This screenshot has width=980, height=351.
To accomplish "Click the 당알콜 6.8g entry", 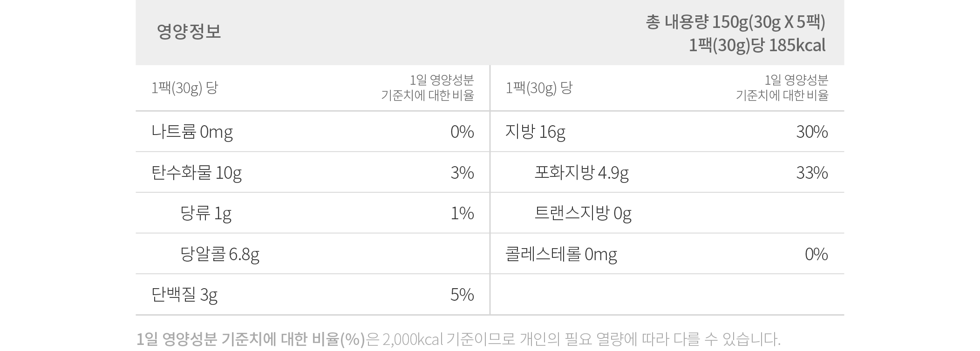I will (220, 254).
